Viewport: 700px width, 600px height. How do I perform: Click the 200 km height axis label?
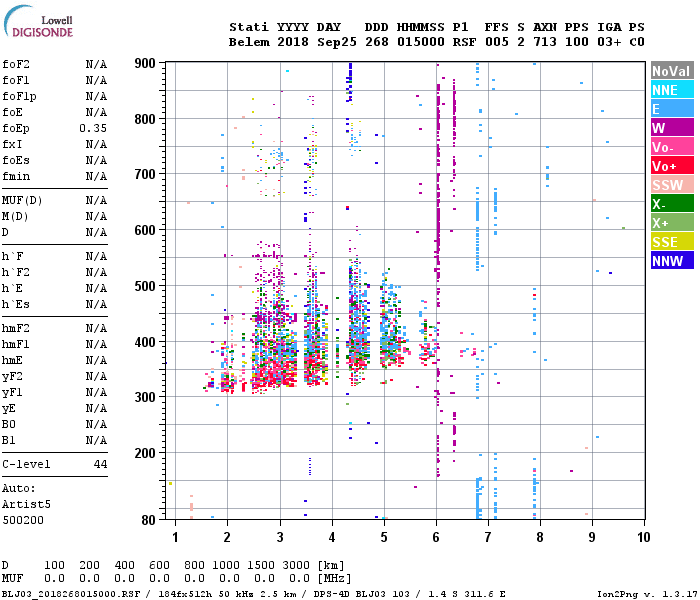click(x=145, y=453)
